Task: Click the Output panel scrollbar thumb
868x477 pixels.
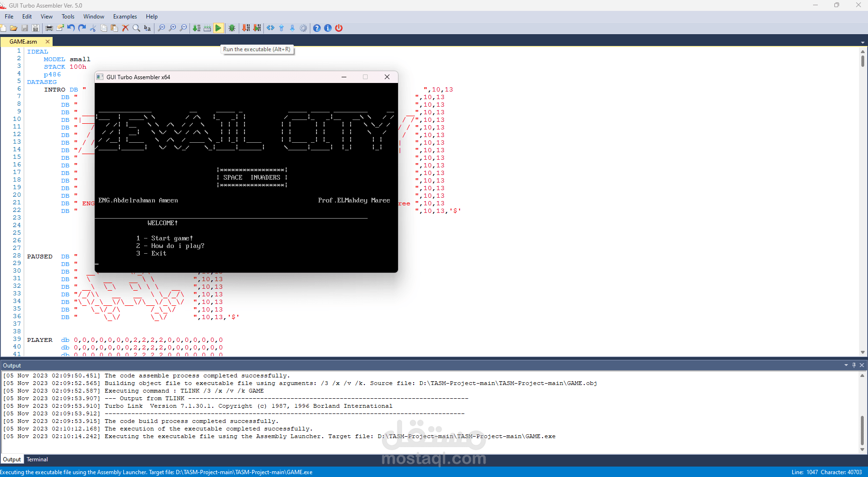Action: coord(862,431)
